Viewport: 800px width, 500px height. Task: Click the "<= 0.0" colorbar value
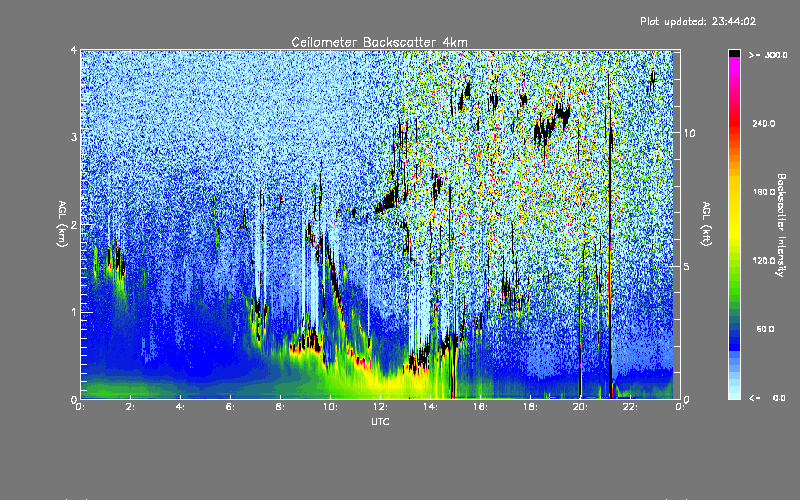pyautogui.click(x=767, y=398)
